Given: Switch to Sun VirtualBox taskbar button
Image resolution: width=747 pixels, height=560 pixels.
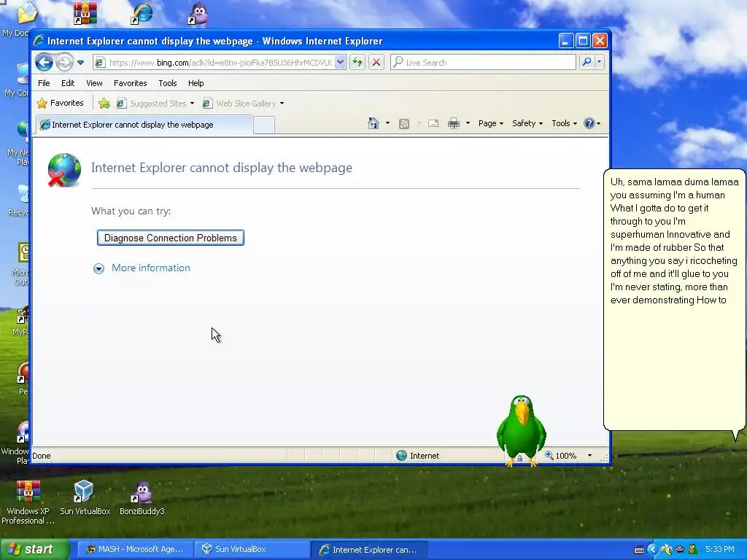Looking at the screenshot, I should [252, 549].
